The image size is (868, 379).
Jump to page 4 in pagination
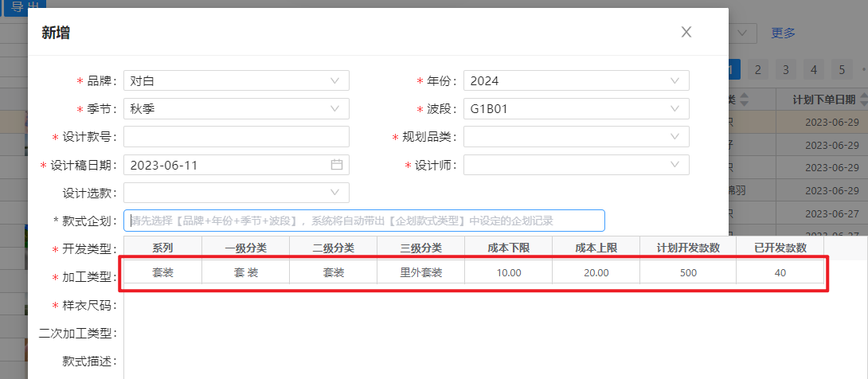coord(812,69)
